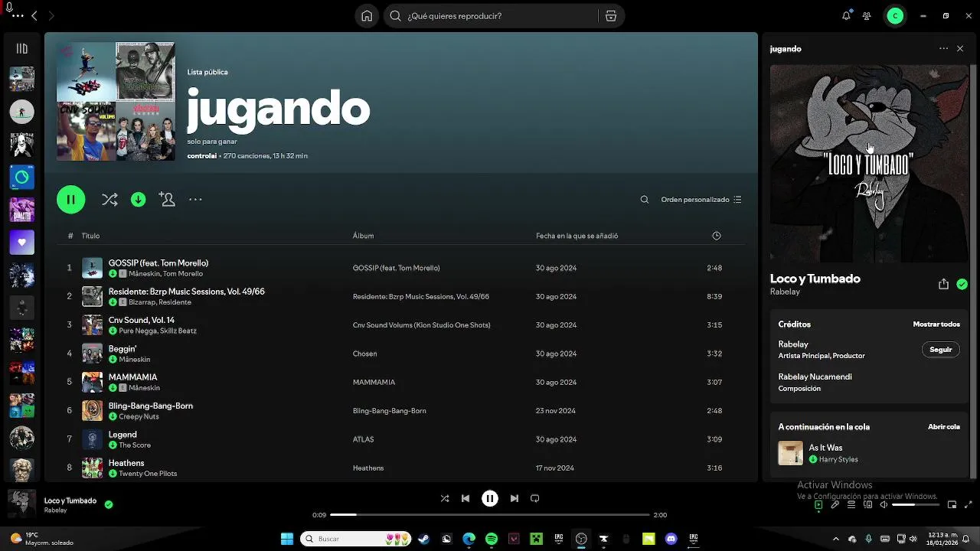The height and width of the screenshot is (551, 980).
Task: Open Minecraft icon in the taskbar
Action: tap(537, 539)
